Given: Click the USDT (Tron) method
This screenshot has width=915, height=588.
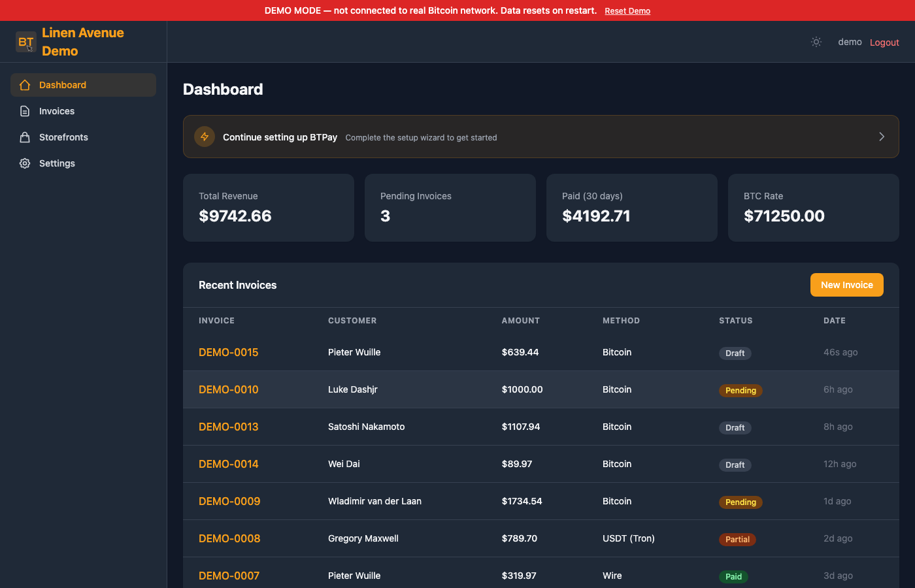Looking at the screenshot, I should pos(629,538).
